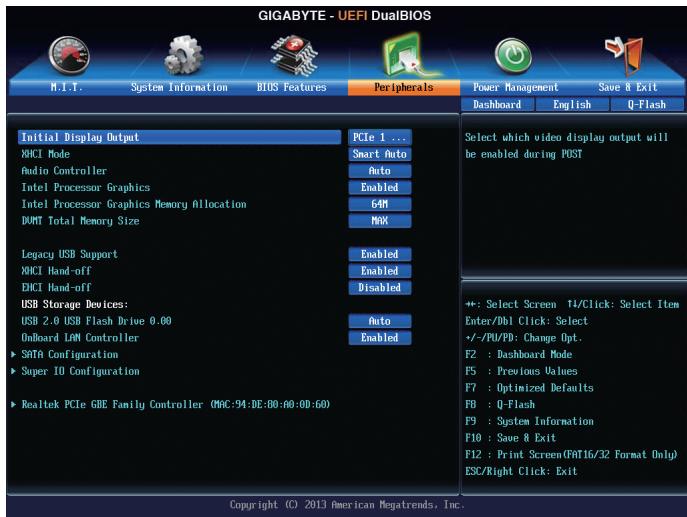Toggle XHCI Hand-off Enabled value
The image size is (687, 517).
[x=380, y=271]
